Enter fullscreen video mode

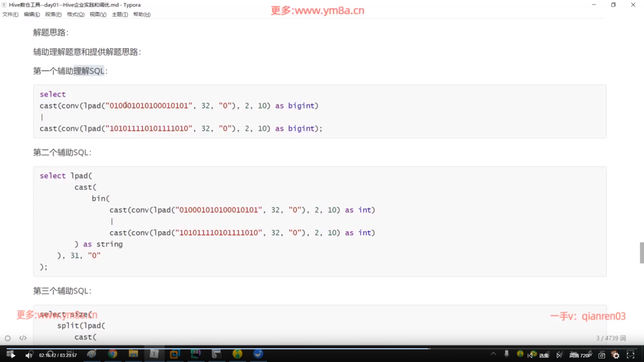pyautogui.click(x=631, y=355)
